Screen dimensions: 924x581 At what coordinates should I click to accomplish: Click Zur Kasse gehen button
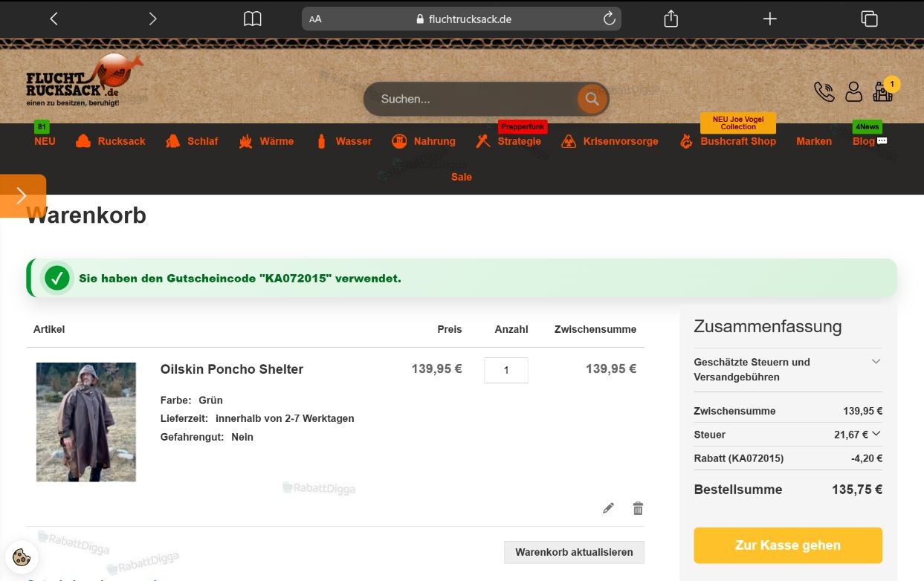pyautogui.click(x=788, y=545)
